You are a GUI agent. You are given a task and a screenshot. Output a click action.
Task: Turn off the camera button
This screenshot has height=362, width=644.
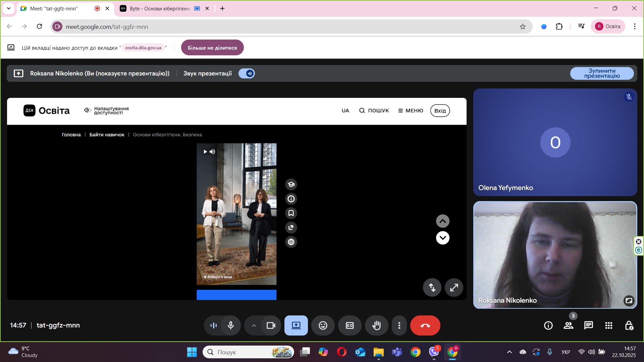pos(271,325)
